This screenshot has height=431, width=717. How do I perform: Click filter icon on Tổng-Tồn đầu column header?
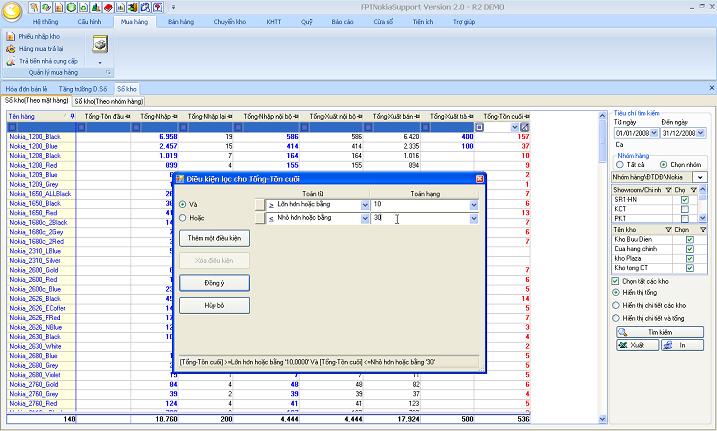click(128, 117)
